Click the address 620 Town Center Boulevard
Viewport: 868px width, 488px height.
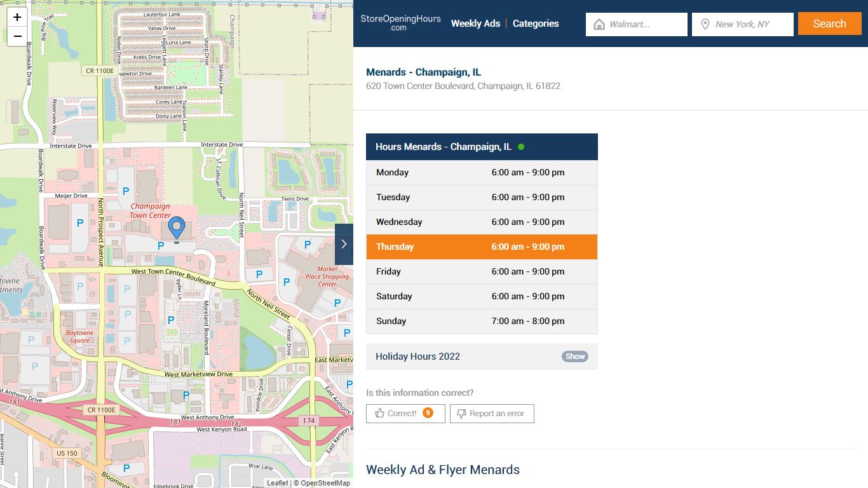coord(463,86)
